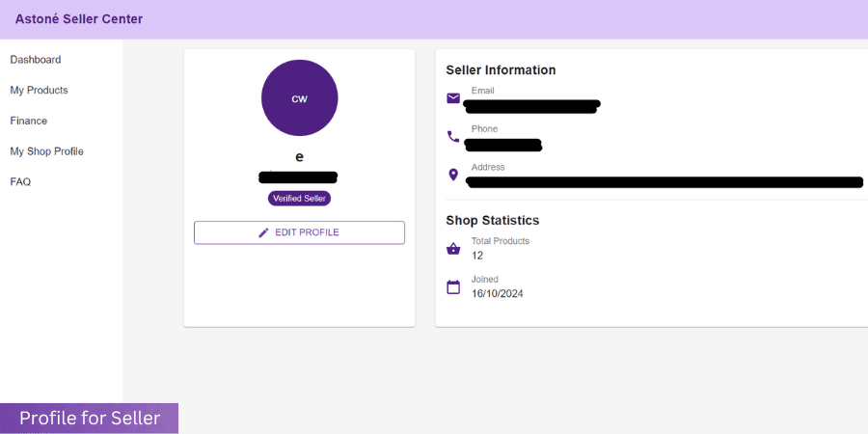Click the Profile for Seller caption banner
Viewport: 868px width, 434px height.
pos(89,418)
